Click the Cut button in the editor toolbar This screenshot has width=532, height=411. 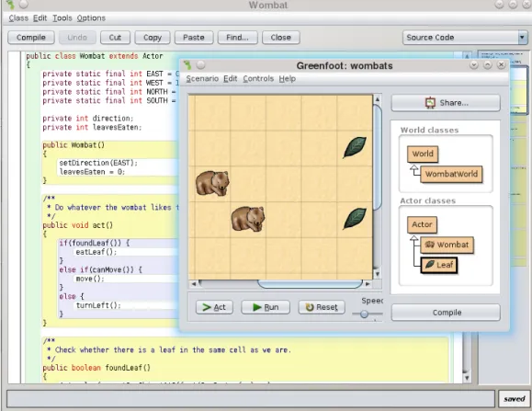coord(115,38)
